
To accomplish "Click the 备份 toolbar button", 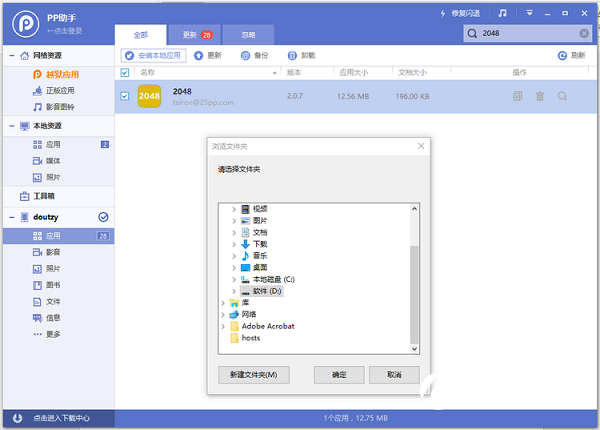I will 254,55.
